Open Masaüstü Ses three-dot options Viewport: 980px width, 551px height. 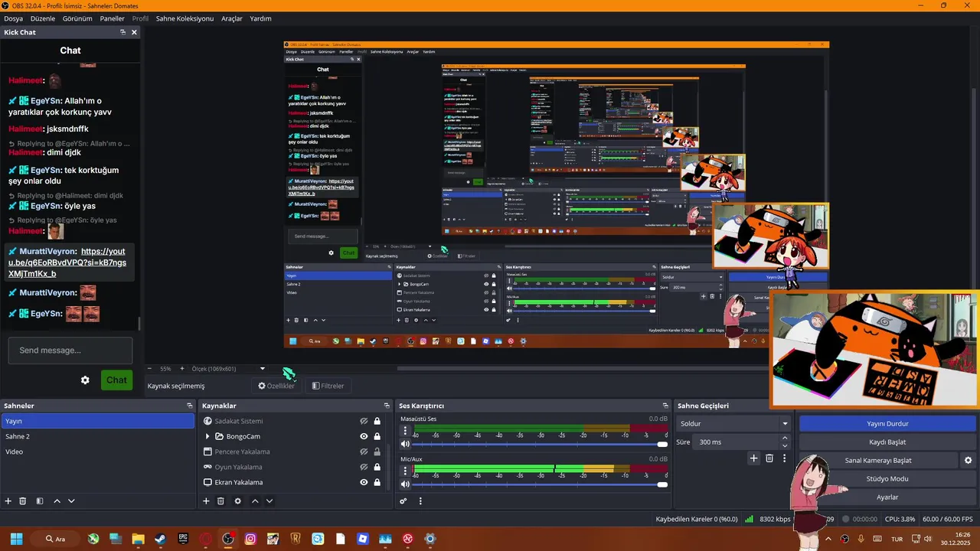click(x=406, y=431)
